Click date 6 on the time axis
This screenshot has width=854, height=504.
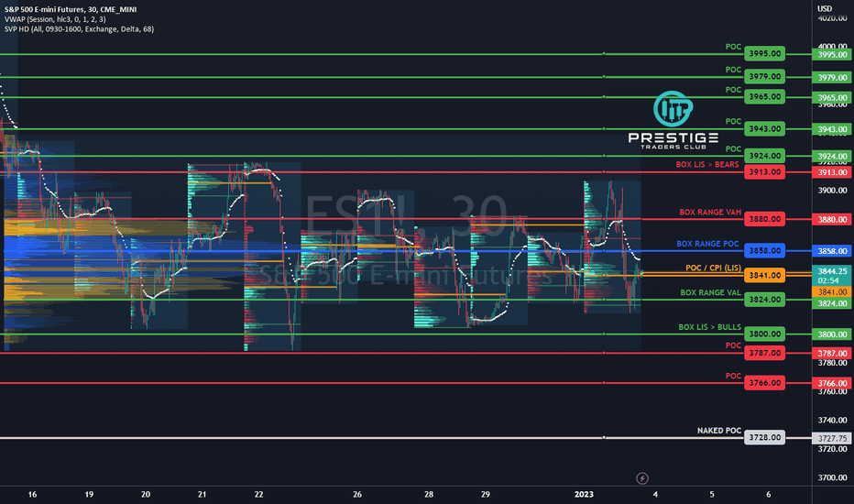(x=769, y=494)
